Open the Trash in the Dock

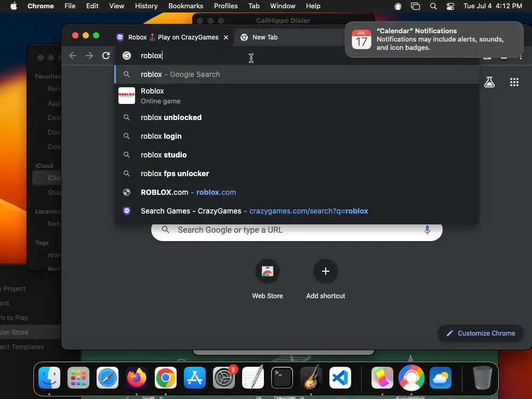[483, 378]
